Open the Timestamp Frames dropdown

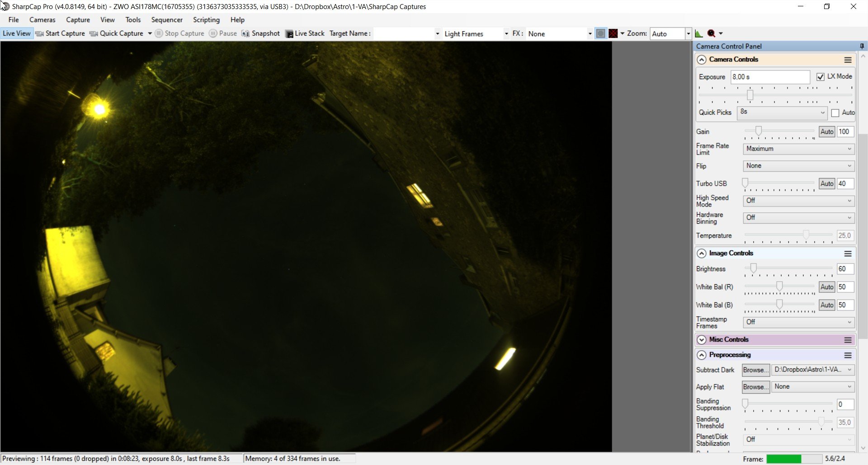click(x=798, y=322)
